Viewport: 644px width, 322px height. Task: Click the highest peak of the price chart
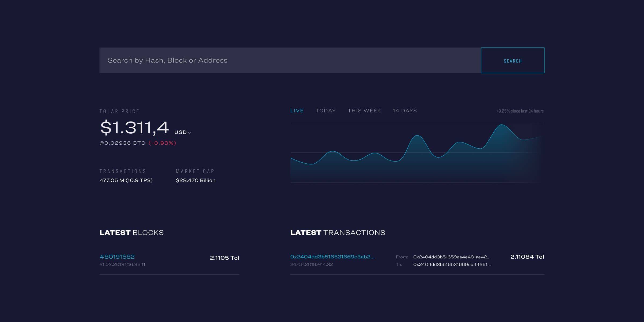502,125
